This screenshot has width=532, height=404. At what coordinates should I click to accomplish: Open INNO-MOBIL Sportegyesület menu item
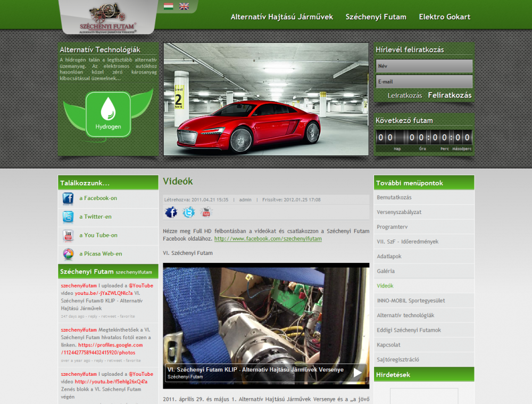point(424,300)
